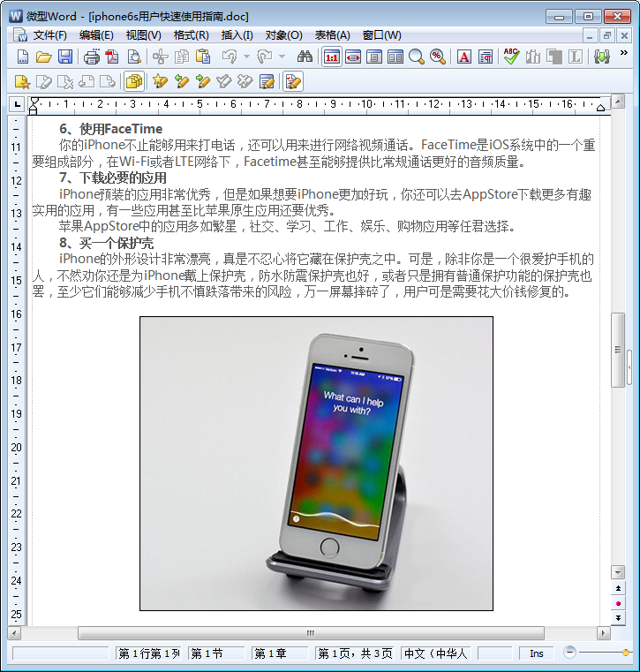Paste from clipboard using the clipboard icon
The height and width of the screenshot is (672, 640).
203,57
